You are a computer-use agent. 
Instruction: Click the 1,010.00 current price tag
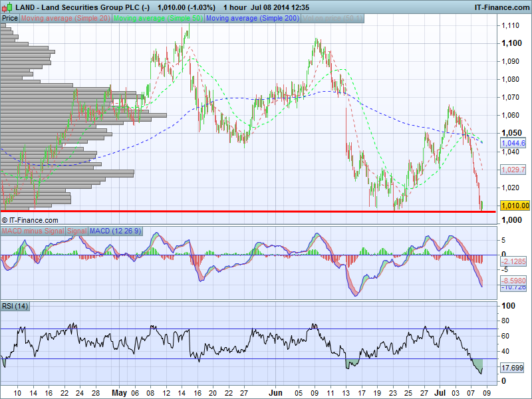click(x=515, y=205)
